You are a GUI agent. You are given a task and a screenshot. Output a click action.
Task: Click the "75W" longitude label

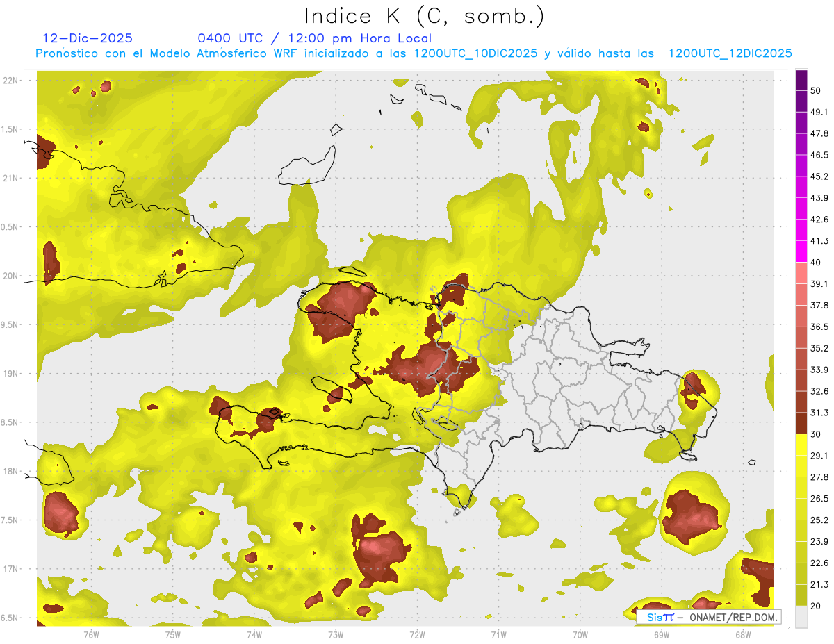tap(173, 634)
